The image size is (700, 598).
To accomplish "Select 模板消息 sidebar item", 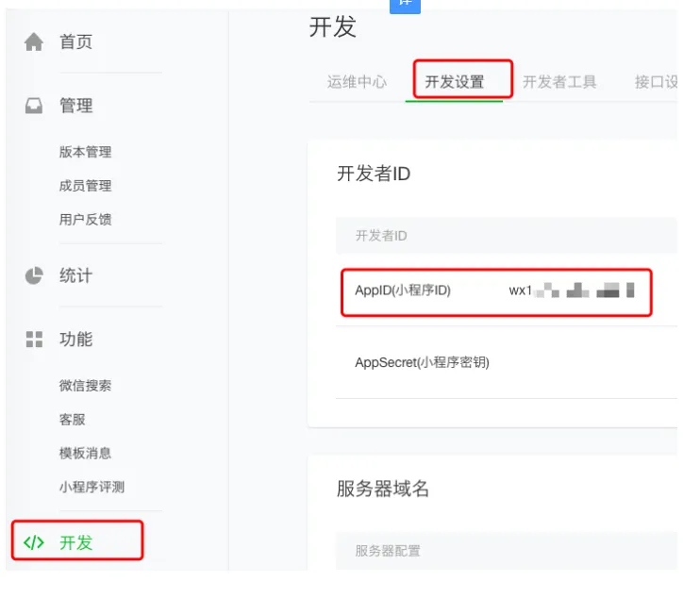I will pyautogui.click(x=85, y=454).
